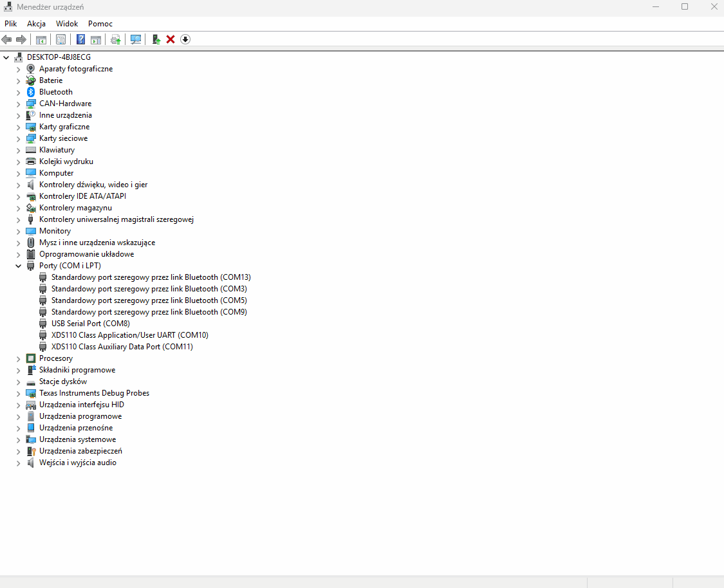
Task: Minimize the Menedżer urządzeń window
Action: click(656, 6)
